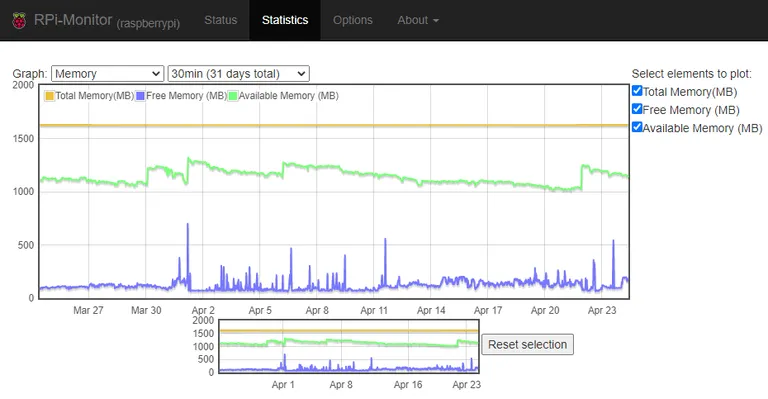Viewport: 768px width, 399px height.
Task: Click the (raspberrypi) hostname text
Action: (148, 23)
